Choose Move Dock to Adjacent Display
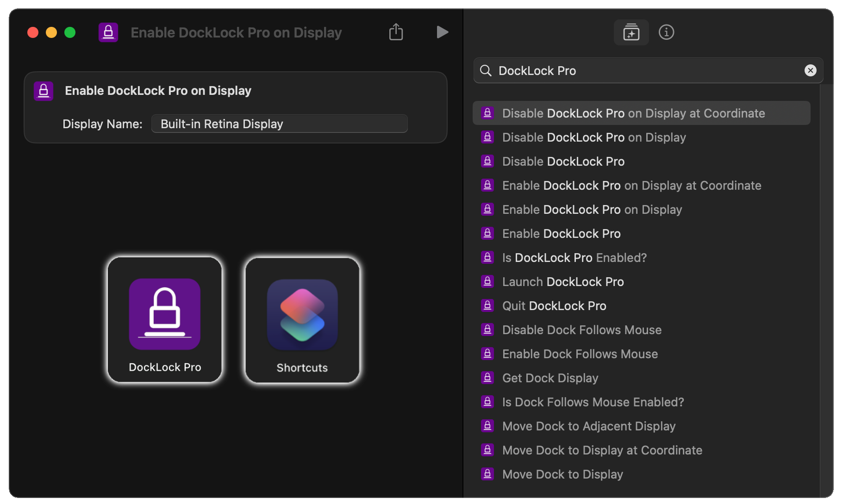The image size is (843, 504). [641, 426]
